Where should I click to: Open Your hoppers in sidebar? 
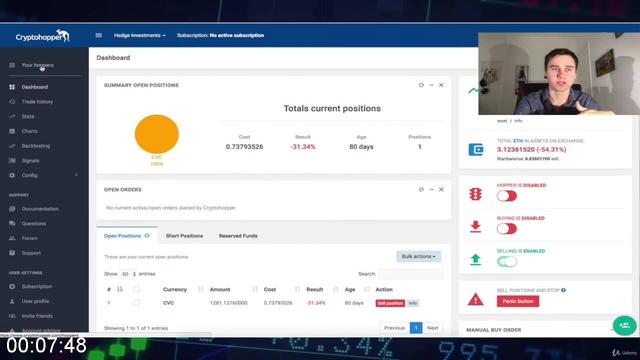point(37,65)
